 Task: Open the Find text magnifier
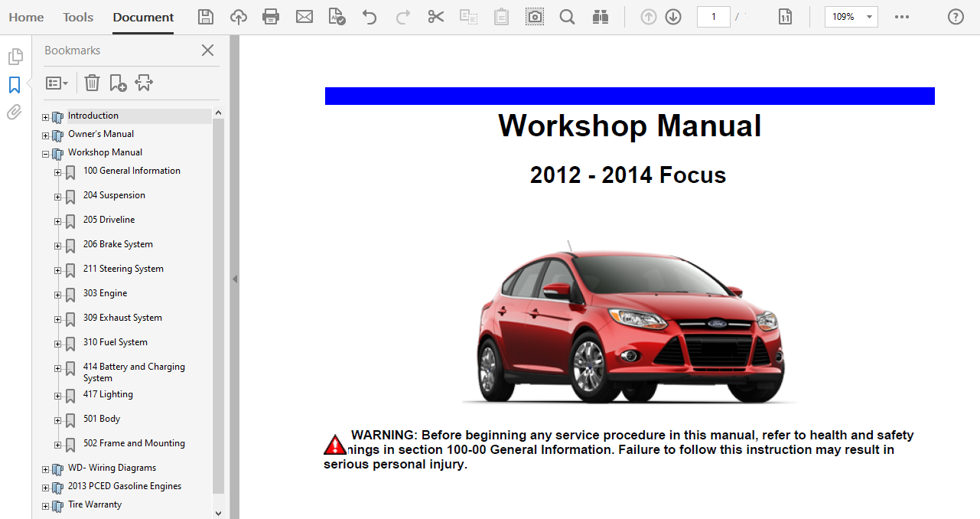567,17
